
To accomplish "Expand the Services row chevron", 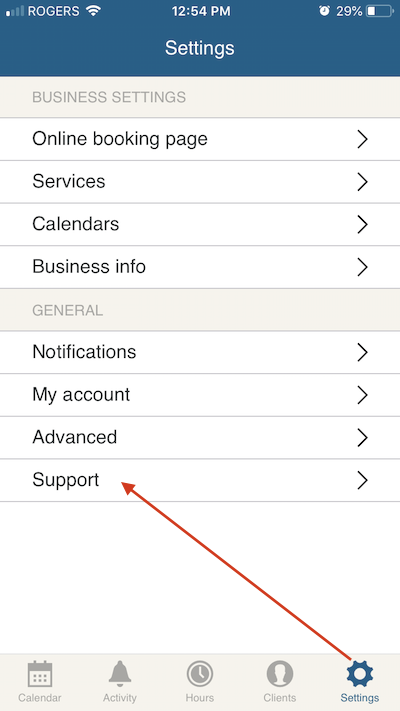I will [x=362, y=182].
